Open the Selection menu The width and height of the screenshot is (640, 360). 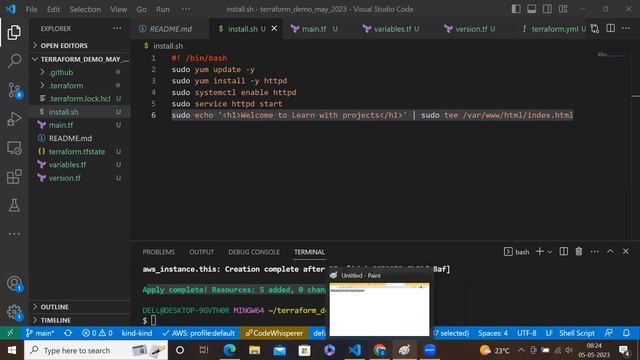click(85, 9)
